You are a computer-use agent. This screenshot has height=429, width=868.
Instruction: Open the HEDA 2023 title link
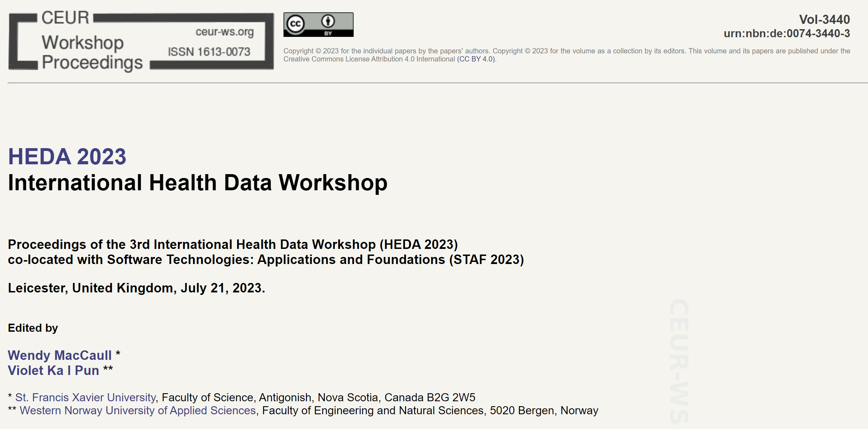67,157
